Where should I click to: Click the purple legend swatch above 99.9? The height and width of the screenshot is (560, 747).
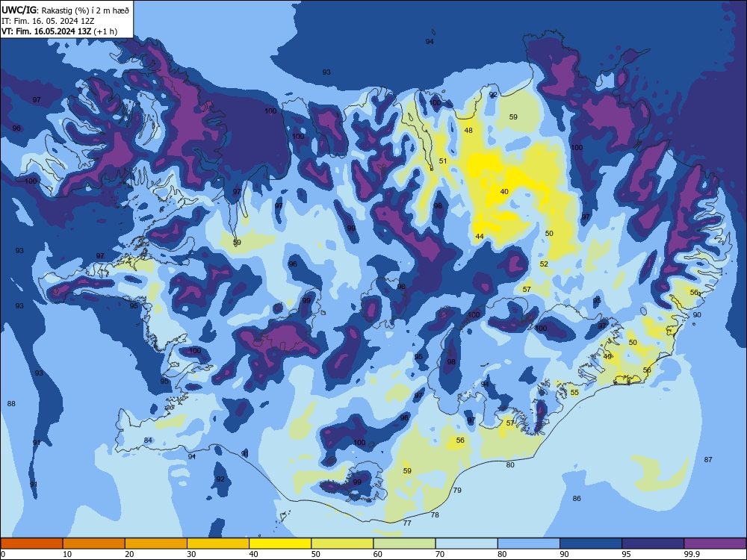click(715, 544)
